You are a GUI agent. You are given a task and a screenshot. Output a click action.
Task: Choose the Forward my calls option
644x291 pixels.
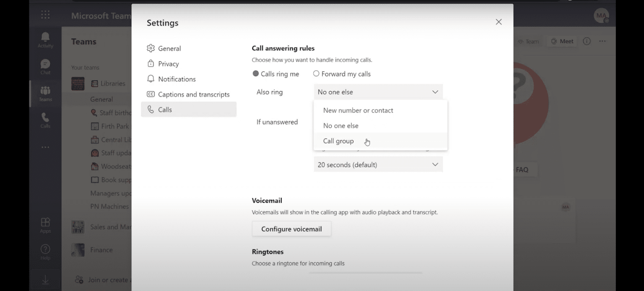pyautogui.click(x=316, y=73)
